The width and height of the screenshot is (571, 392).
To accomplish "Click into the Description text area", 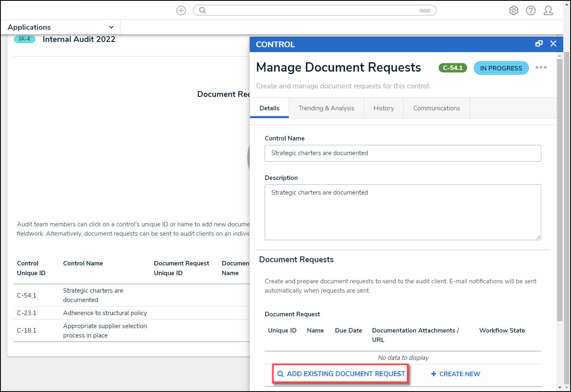I will [x=402, y=212].
